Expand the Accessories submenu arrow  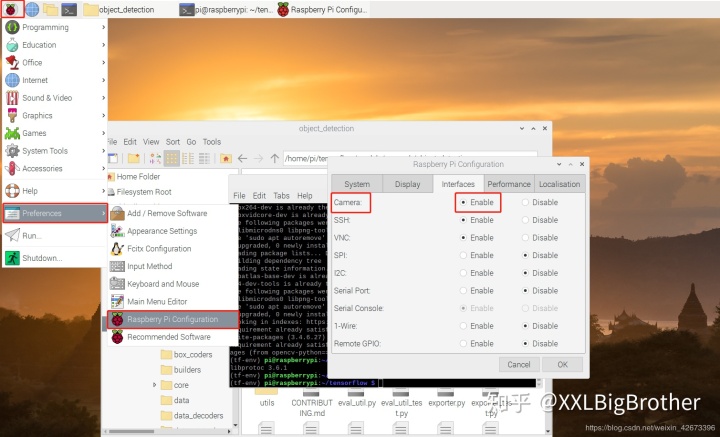pos(104,168)
